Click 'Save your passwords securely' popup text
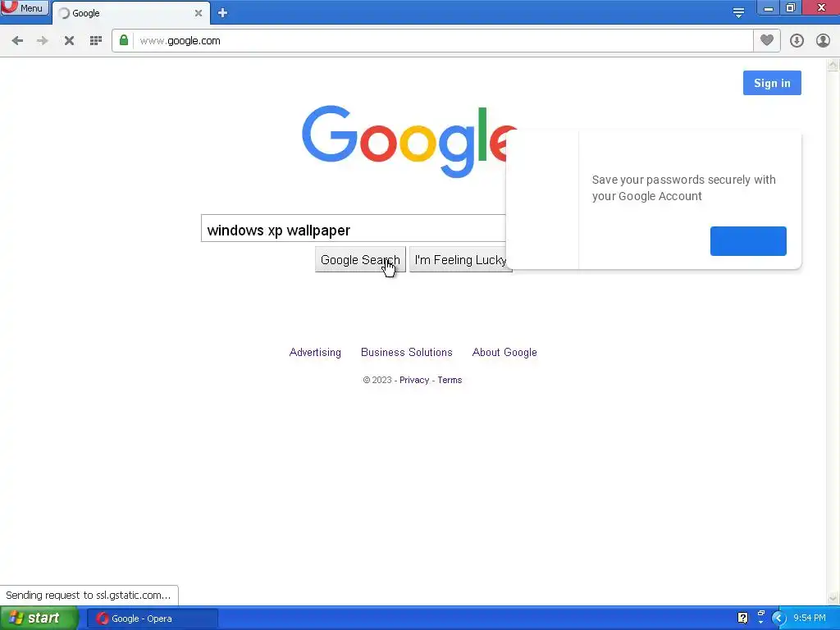The image size is (840, 630). coord(683,188)
